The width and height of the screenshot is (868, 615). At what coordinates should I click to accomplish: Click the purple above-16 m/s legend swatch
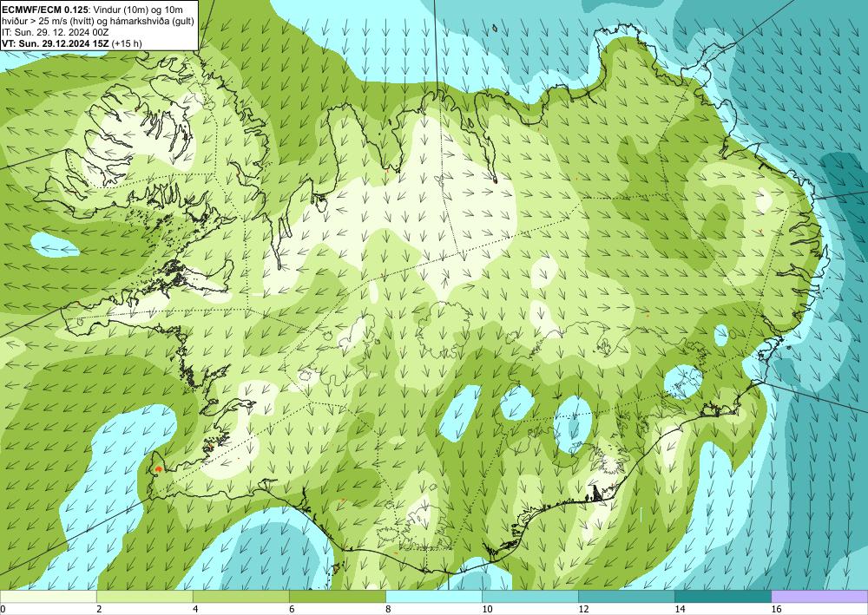click(819, 597)
